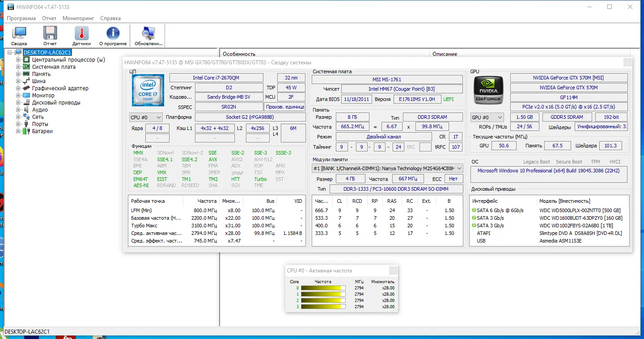Viewport: 644px width, 339px height.
Task: Expand the Центральный процессор tree node
Action: pos(18,60)
